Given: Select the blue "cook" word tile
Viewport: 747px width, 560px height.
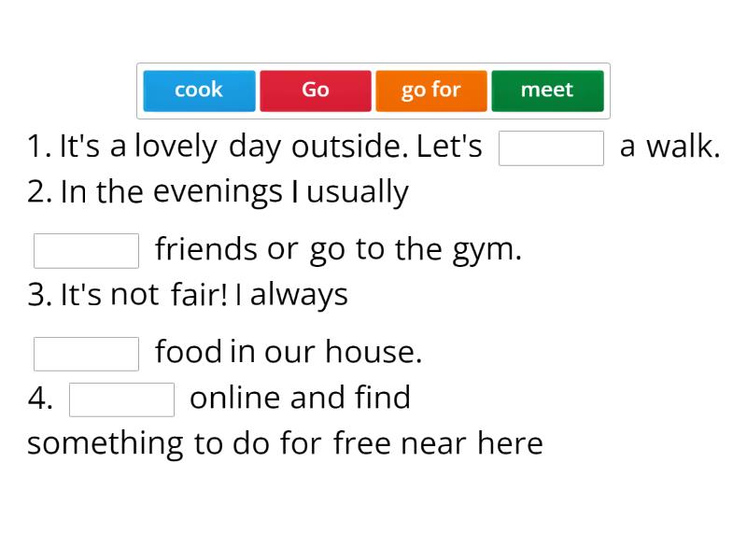Looking at the screenshot, I should 199,91.
